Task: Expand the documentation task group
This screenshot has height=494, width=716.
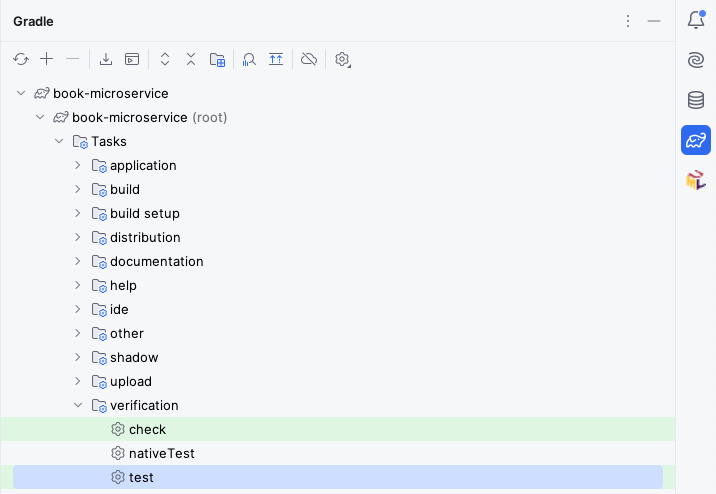Action: (x=78, y=261)
